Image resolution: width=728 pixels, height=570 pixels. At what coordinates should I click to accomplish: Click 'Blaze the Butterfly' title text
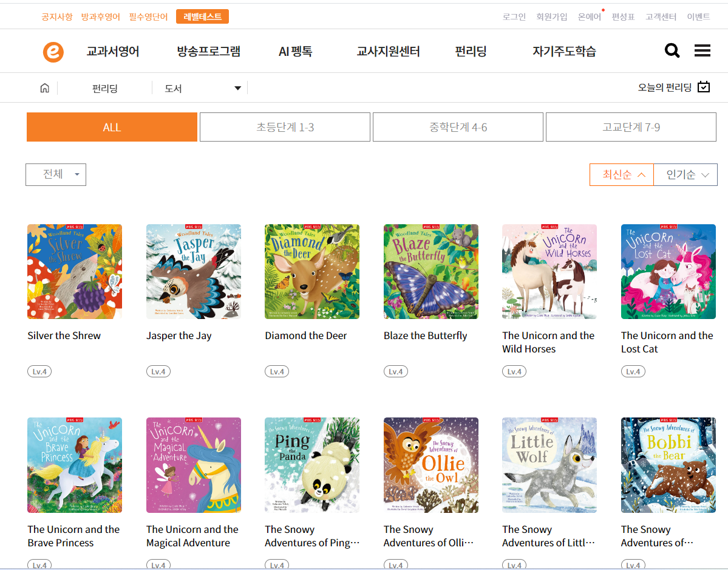click(x=425, y=335)
